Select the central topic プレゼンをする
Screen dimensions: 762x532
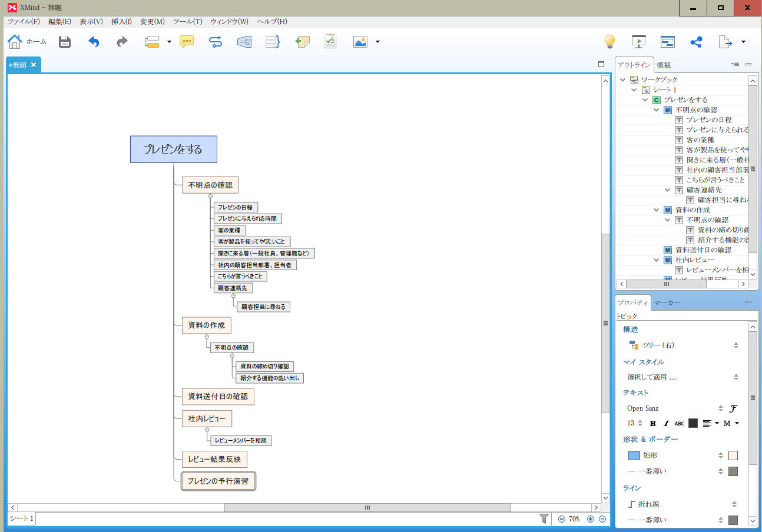(174, 149)
